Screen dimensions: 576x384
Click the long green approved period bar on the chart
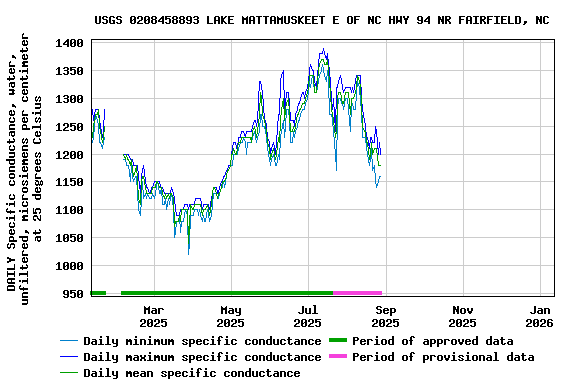point(227,293)
